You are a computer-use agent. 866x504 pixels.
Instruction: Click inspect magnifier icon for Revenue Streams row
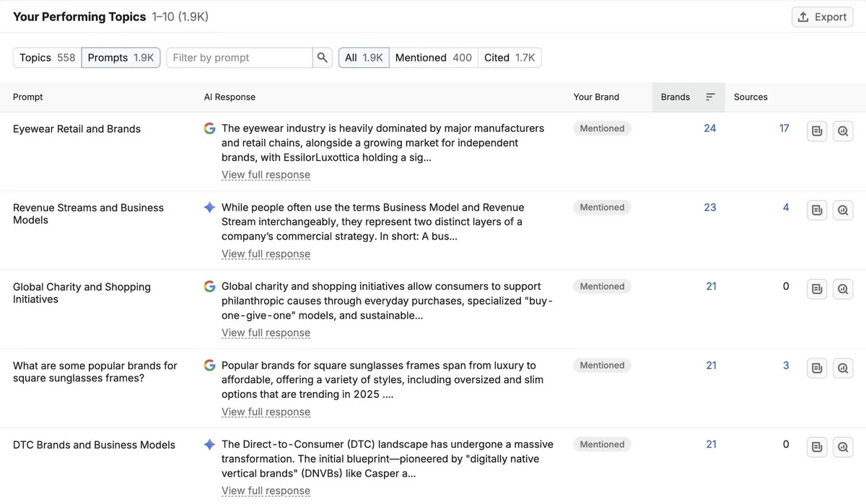pos(843,210)
